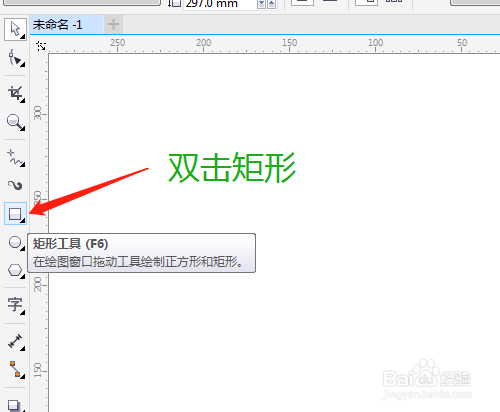The image size is (500, 412).
Task: Select the Zoom magnifier tool
Action: tap(15, 122)
